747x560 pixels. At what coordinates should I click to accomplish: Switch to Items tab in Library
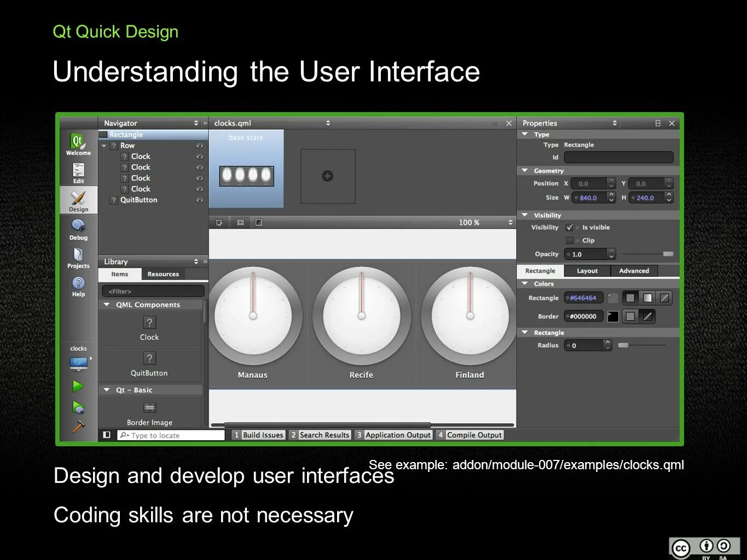click(x=120, y=274)
